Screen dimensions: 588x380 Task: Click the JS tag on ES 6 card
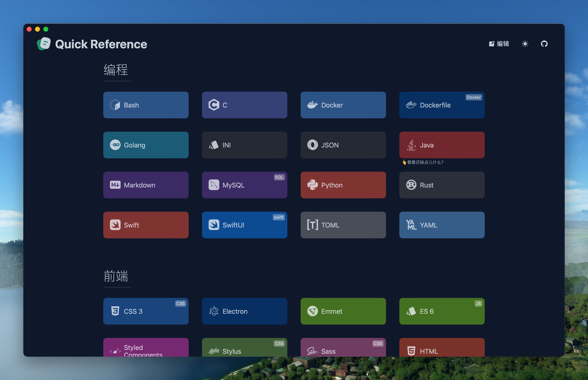pos(478,304)
